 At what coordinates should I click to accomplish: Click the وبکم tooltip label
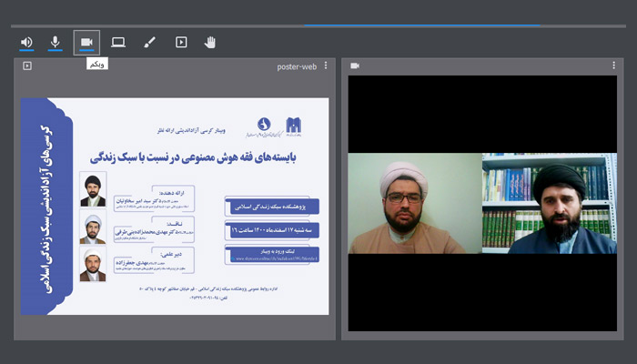point(97,64)
